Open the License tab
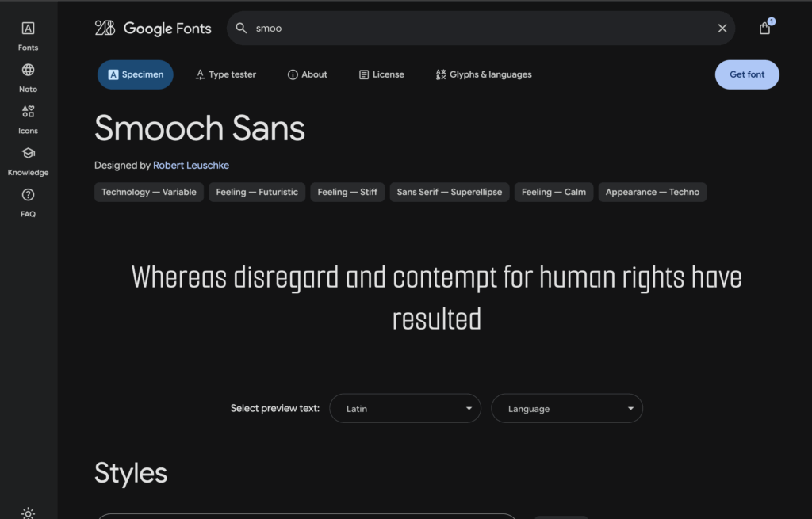Viewport: 812px width, 519px height. pos(381,74)
